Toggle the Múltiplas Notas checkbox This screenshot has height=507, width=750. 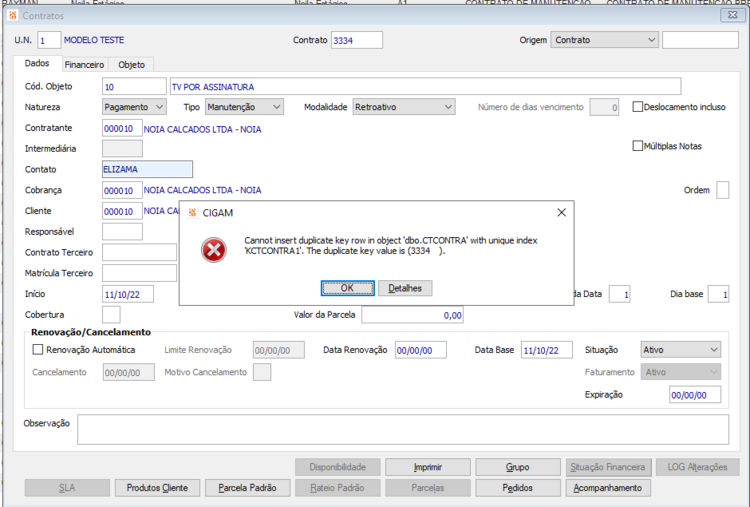(638, 146)
